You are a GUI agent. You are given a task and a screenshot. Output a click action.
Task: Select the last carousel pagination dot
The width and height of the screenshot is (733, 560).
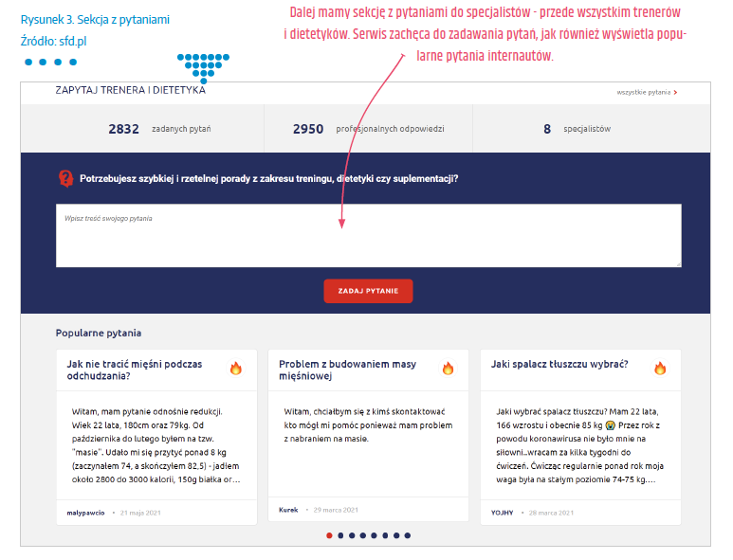point(408,535)
